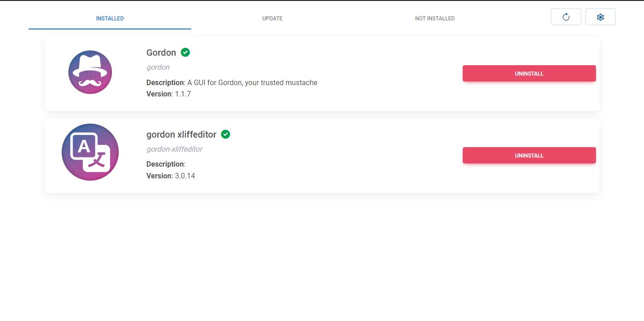644x321 pixels.
Task: Click Version 1.1.7 text
Action: [x=169, y=94]
